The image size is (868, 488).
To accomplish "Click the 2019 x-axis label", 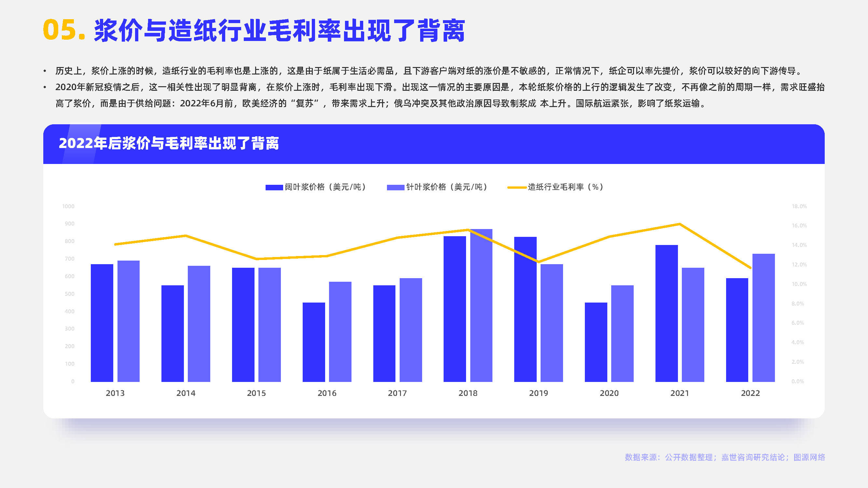I will (x=538, y=393).
